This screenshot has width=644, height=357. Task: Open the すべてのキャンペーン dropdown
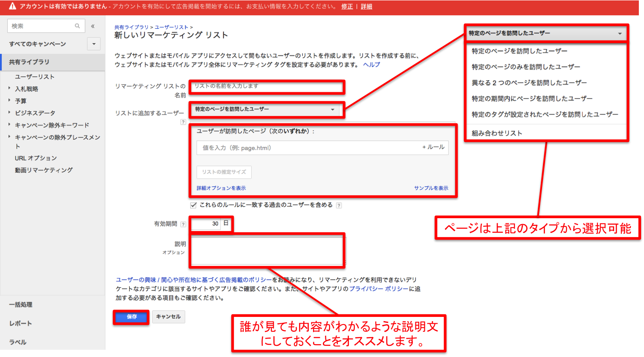[93, 44]
